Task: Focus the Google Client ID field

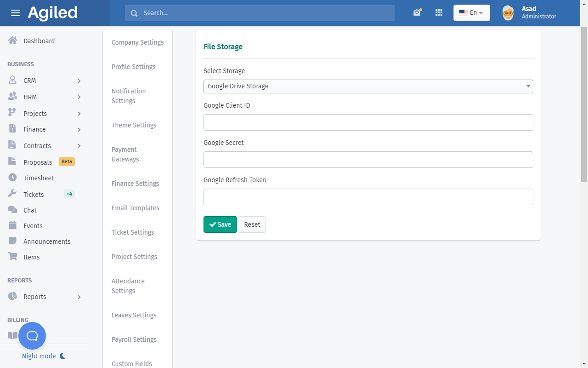Action: 368,122
